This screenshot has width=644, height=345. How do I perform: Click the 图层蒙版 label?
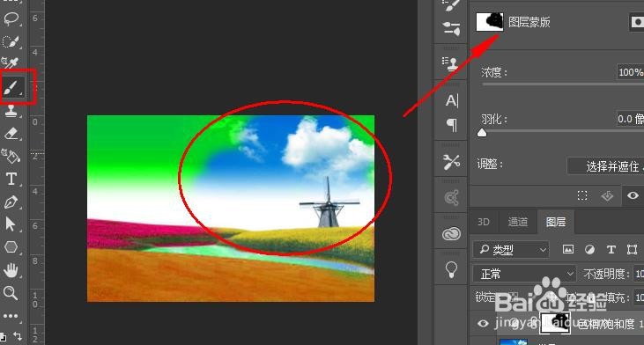click(x=529, y=22)
